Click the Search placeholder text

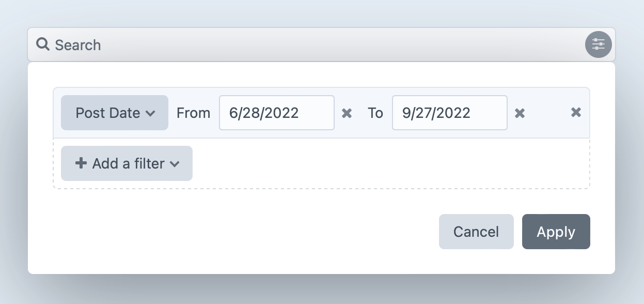click(x=78, y=45)
